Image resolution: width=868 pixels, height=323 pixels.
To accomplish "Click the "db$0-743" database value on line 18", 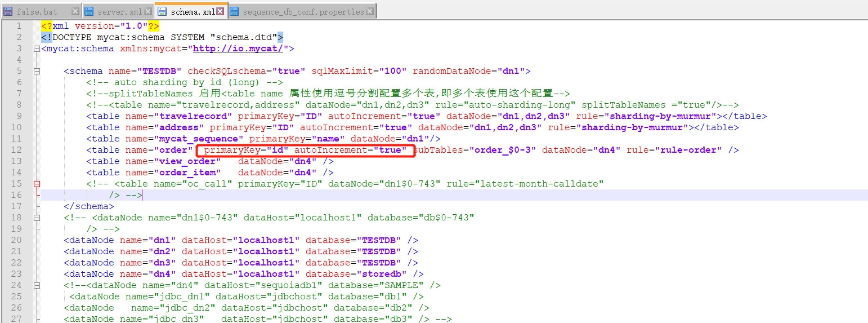I will 444,218.
